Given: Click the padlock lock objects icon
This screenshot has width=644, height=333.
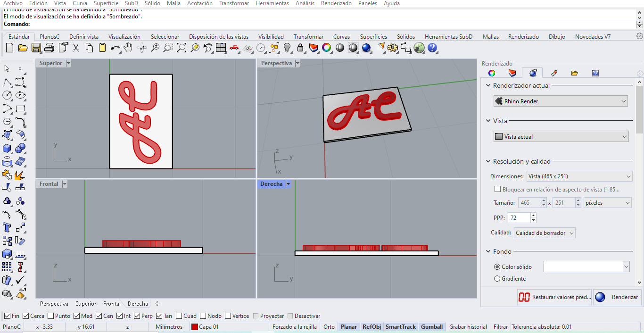Looking at the screenshot, I should click(x=300, y=48).
